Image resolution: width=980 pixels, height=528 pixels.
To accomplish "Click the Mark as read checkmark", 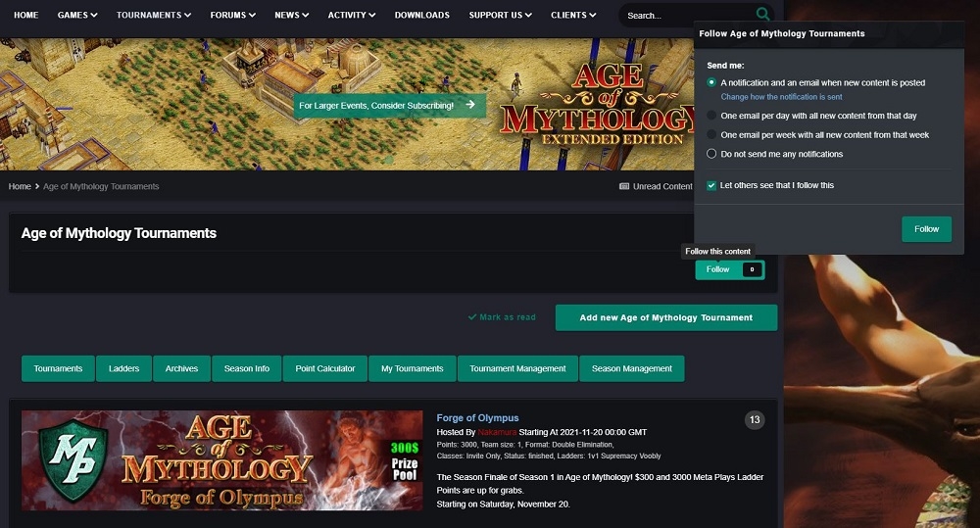I will (472, 317).
